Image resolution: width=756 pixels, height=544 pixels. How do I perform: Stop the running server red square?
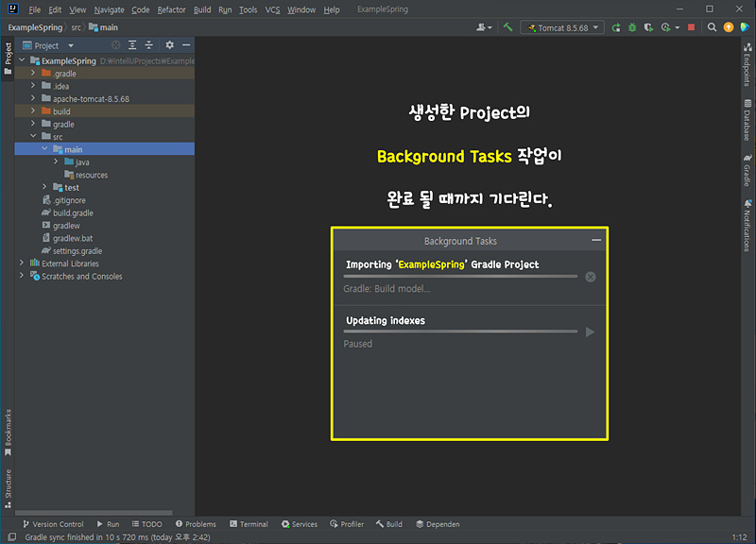point(691,27)
